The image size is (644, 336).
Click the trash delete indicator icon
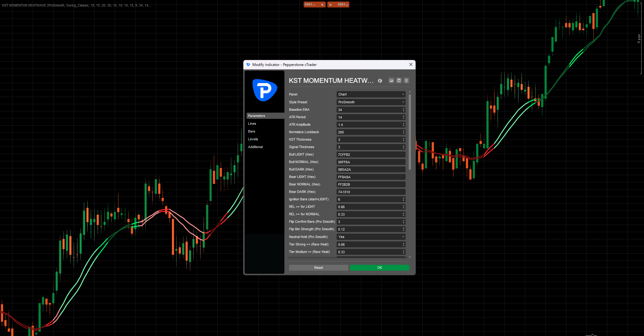(406, 81)
